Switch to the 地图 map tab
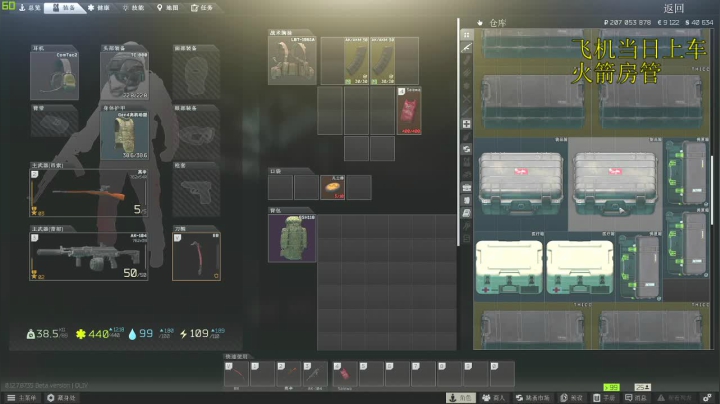The image size is (720, 404). [x=168, y=7]
